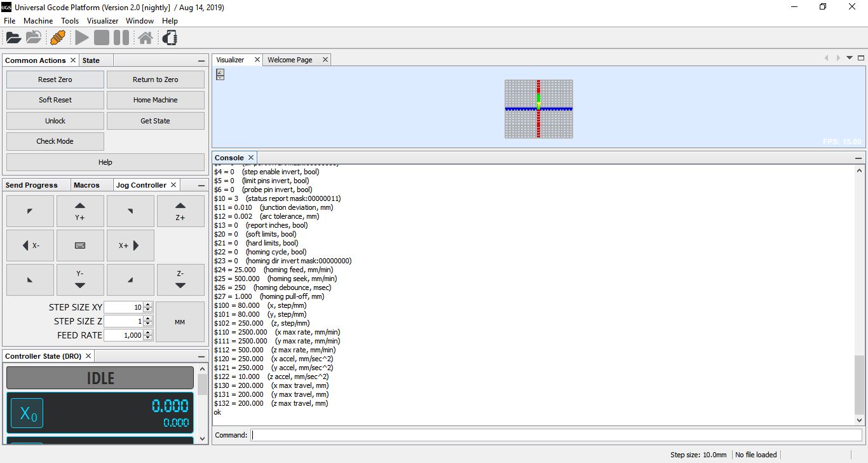
Task: Jog diagonally with the down-right arrow button
Action: 130,280
